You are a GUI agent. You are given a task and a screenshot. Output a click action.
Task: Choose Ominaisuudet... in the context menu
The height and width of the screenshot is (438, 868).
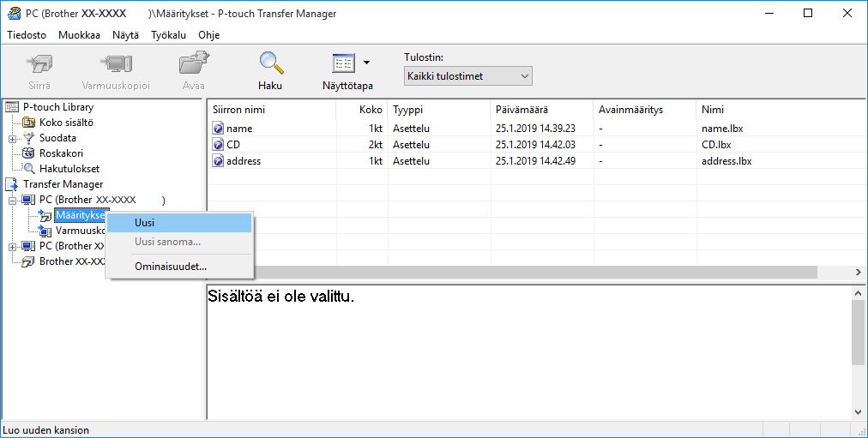click(x=179, y=267)
